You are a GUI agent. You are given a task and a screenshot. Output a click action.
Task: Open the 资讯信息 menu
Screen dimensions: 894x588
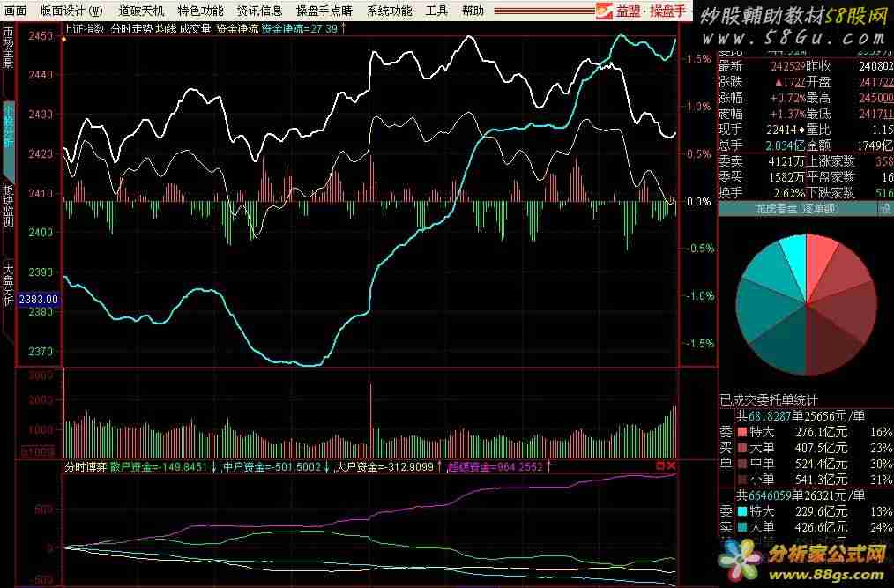pyautogui.click(x=260, y=11)
